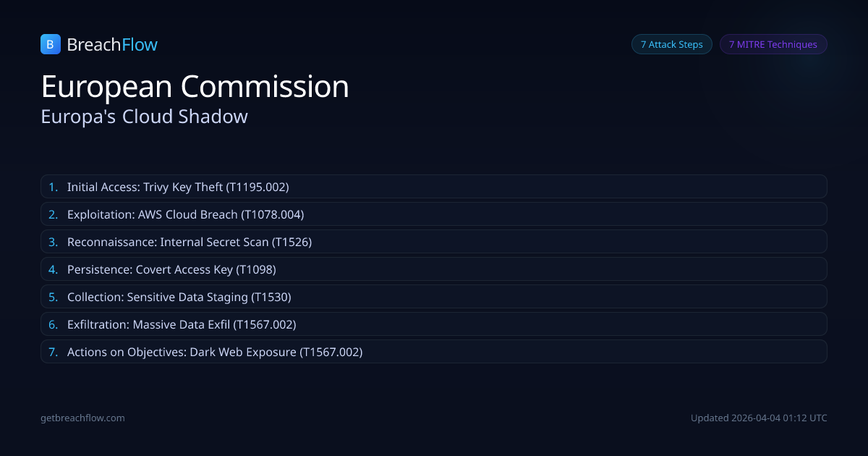
Task: Click the number 7 step marker
Action: 53,352
